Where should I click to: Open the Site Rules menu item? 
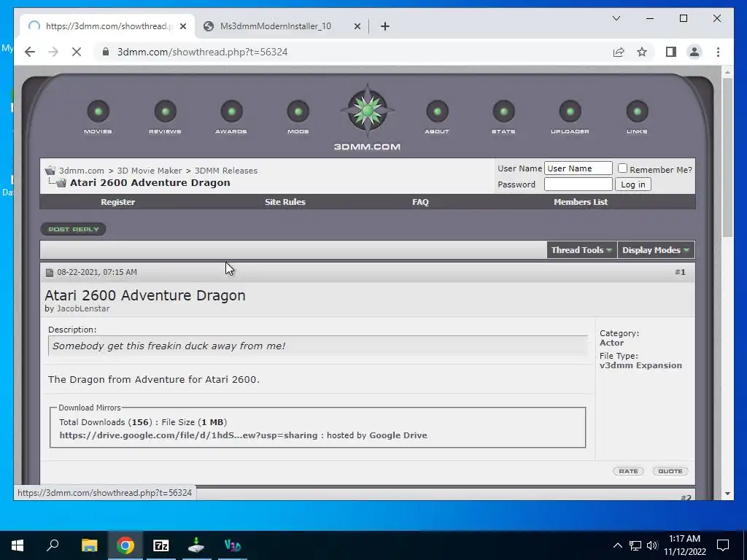click(285, 202)
